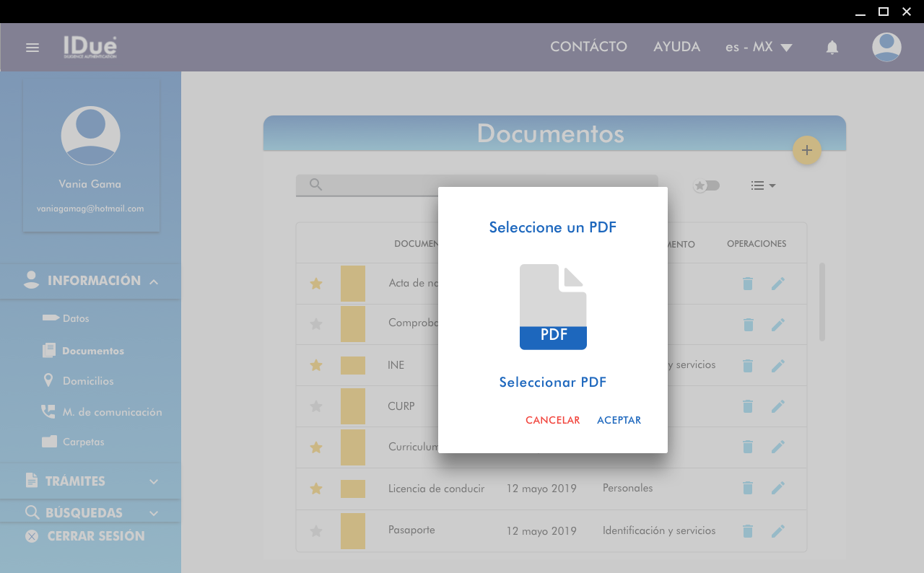Edit the Licencia de conducir document
Image resolution: width=924 pixels, height=573 pixels.
pyautogui.click(x=777, y=489)
